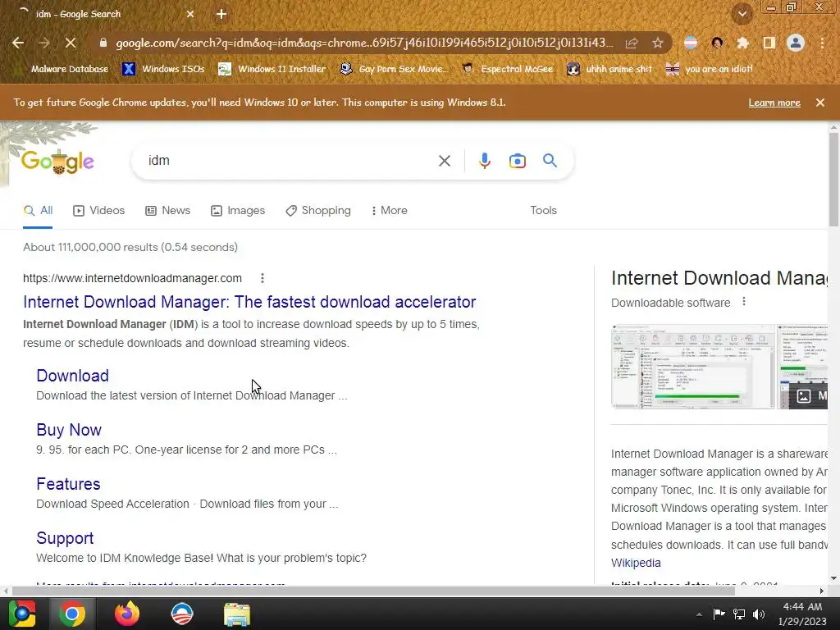Open Chrome three-dot menu
The width and height of the screenshot is (840, 630).
822,43
